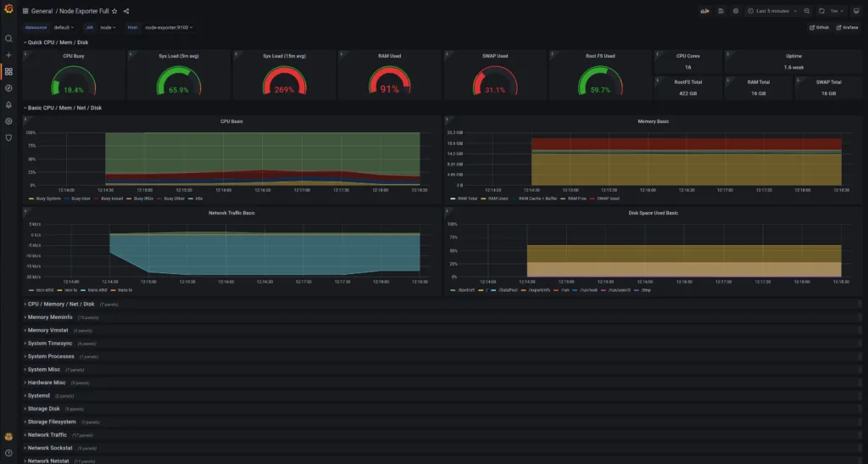Screen dimensions: 868x464
Task: Click the Add panel icon
Action: click(705, 11)
